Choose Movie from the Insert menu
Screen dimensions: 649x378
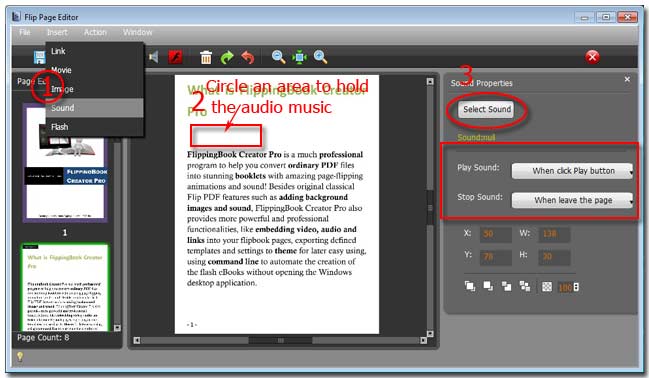[95, 70]
